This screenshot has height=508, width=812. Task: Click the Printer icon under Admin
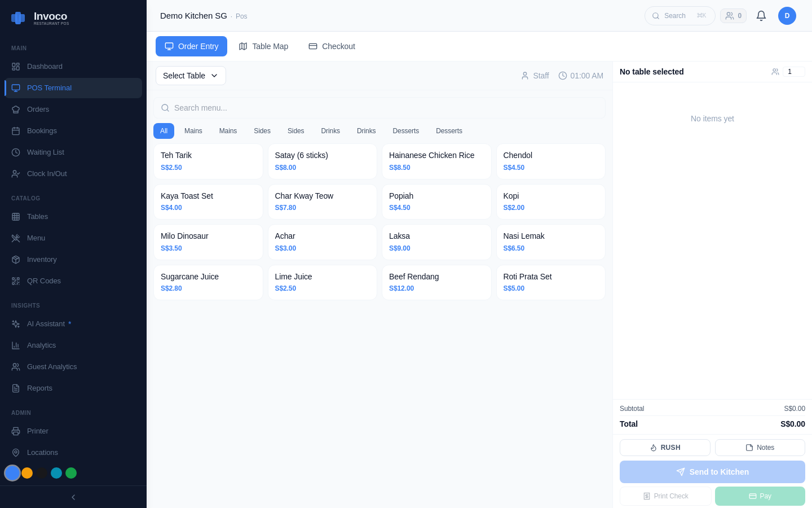[16, 431]
